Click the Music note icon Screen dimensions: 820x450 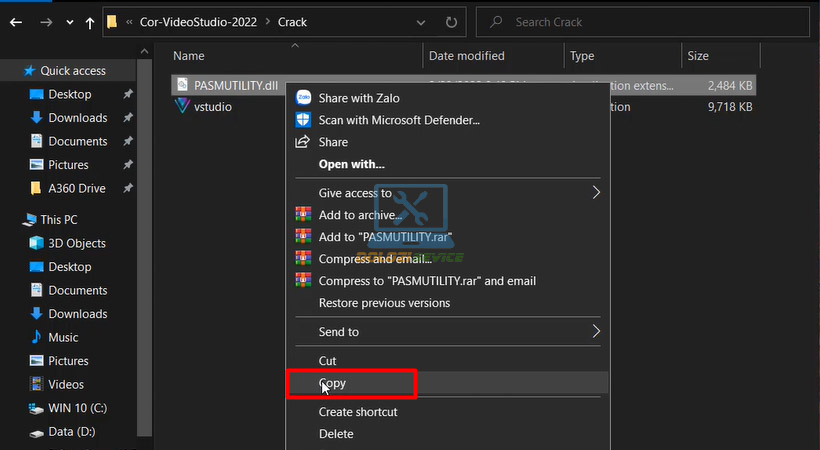pos(36,337)
